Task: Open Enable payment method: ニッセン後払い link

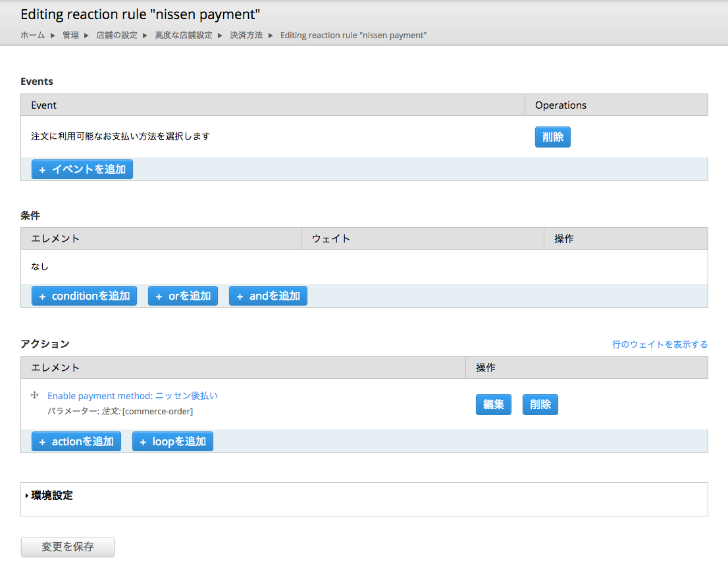Action: tap(132, 396)
